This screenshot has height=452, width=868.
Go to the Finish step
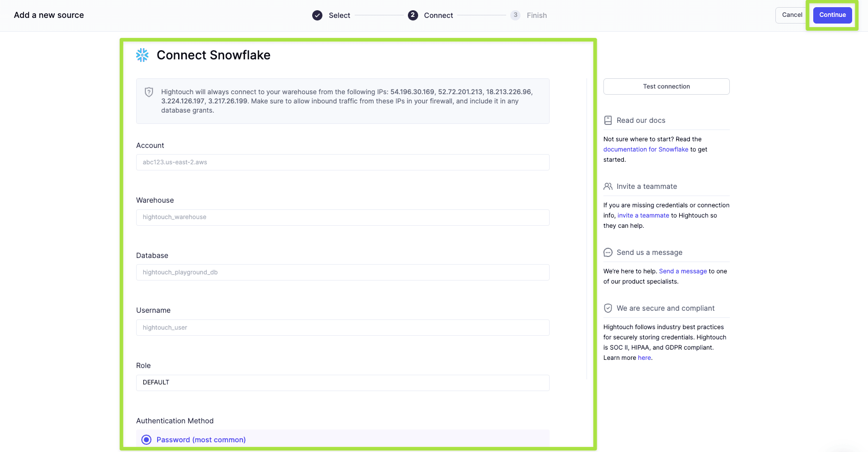coord(536,15)
